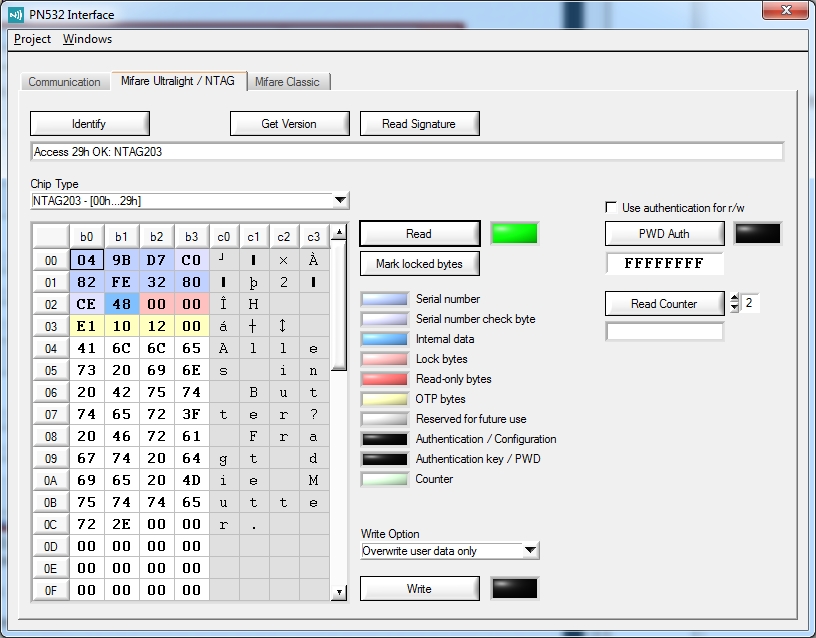Viewport: 816px width, 638px height.
Task: Select the b0 column header
Action: click(87, 237)
